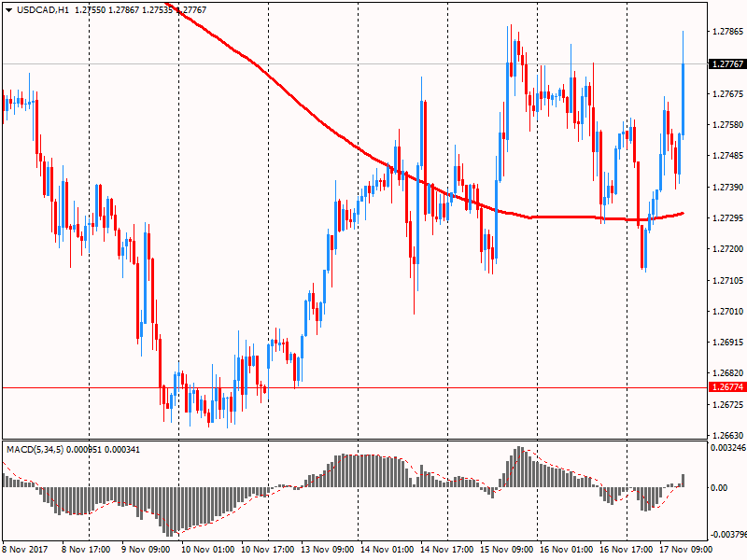Click price scale value 1.27105
The width and height of the screenshot is (747, 560).
(727, 281)
